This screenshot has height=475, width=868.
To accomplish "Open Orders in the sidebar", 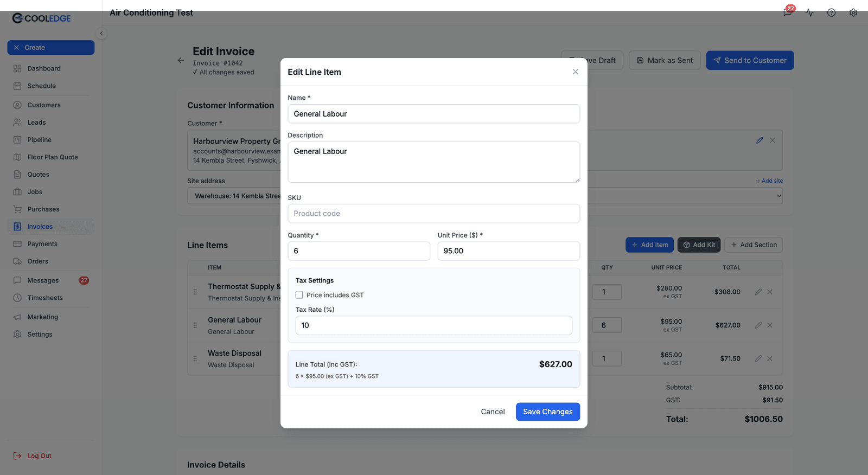I will [x=51, y=261].
